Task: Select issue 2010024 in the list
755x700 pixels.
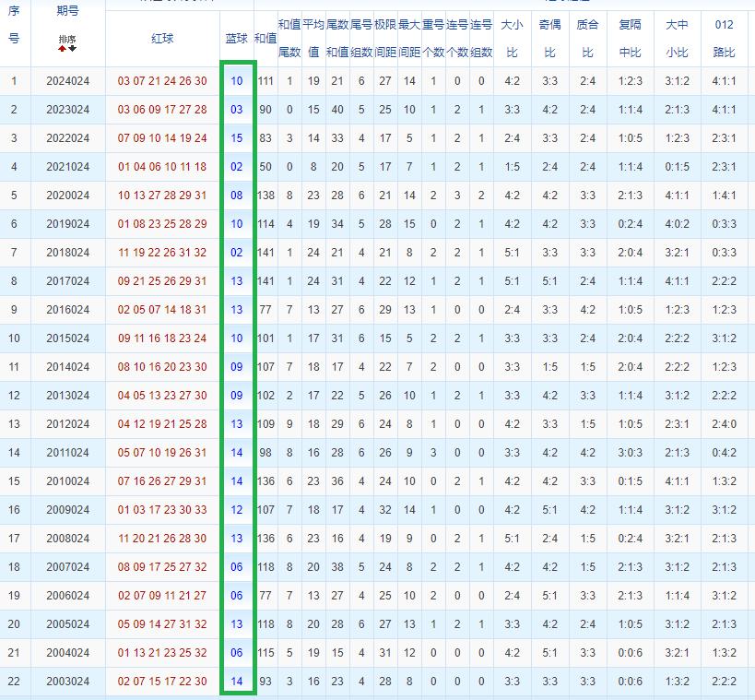Action: (x=68, y=481)
